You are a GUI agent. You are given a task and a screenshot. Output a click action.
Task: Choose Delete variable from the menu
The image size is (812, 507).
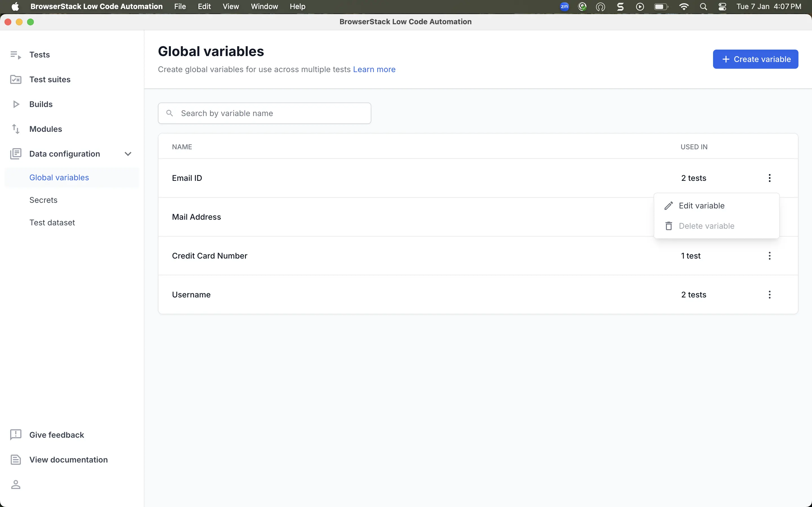[x=706, y=226]
